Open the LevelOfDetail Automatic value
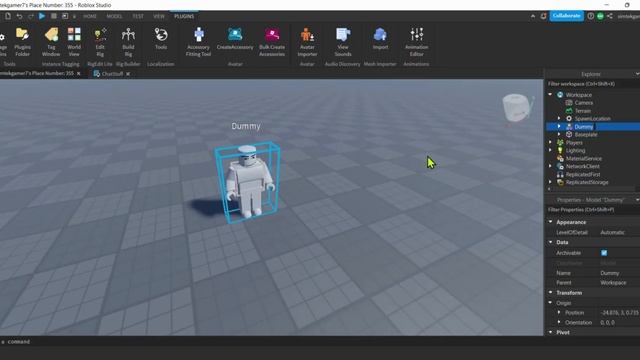The height and width of the screenshot is (360, 640). tap(612, 232)
